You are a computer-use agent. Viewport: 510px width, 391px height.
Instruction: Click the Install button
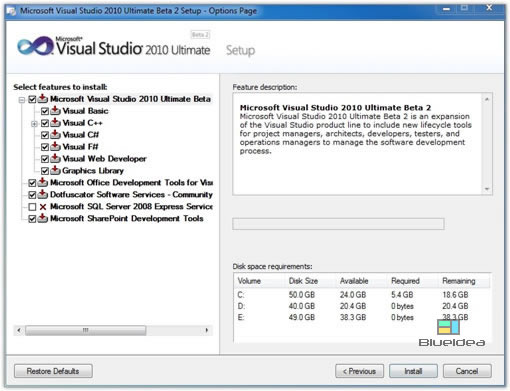pos(413,371)
